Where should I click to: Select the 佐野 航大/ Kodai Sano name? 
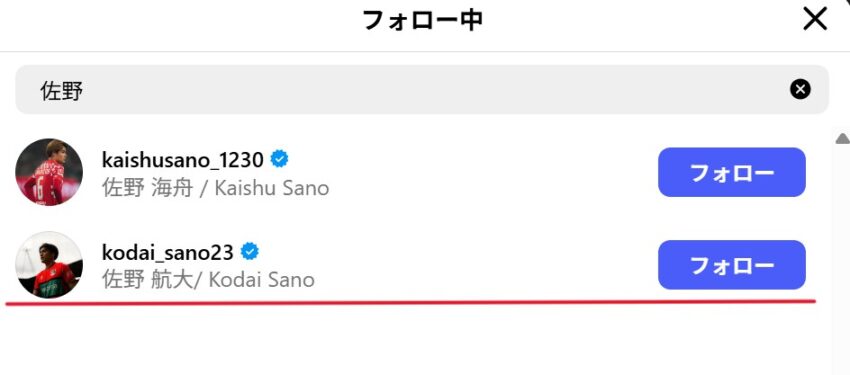click(x=208, y=280)
